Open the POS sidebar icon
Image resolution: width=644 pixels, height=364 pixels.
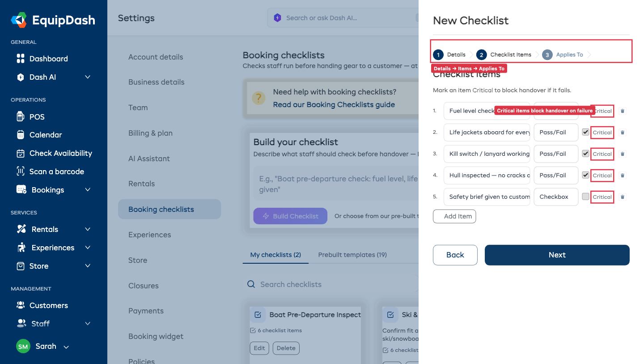(20, 117)
